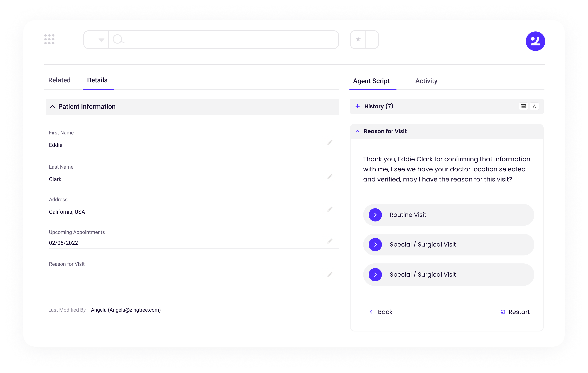Collapse the Reason for Visit panel
This screenshot has width=588, height=373.
[357, 131]
